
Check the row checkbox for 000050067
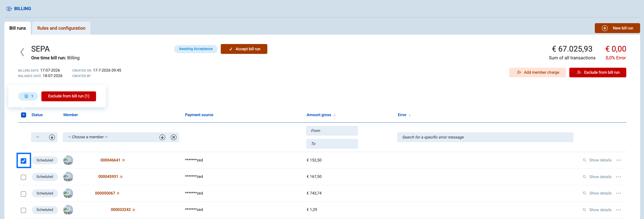tap(23, 194)
